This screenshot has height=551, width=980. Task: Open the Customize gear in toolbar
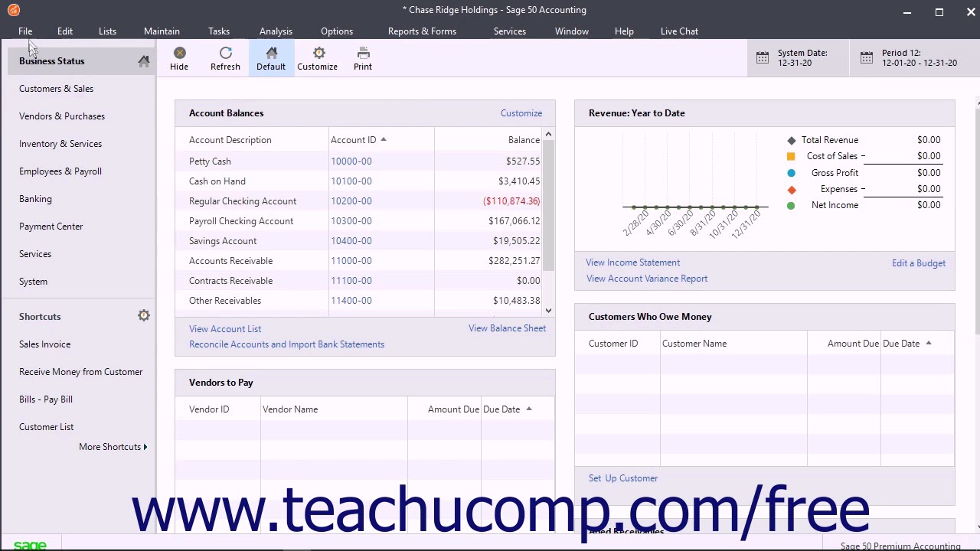[318, 53]
